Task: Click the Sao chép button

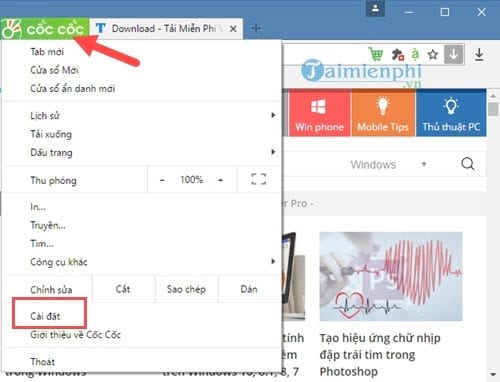Action: [x=186, y=289]
